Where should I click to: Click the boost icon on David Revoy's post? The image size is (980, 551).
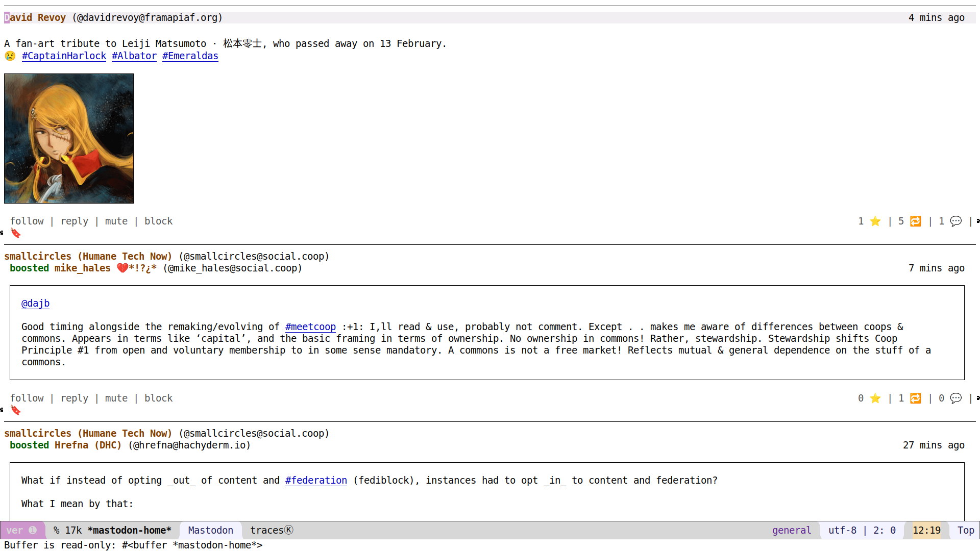[916, 221]
